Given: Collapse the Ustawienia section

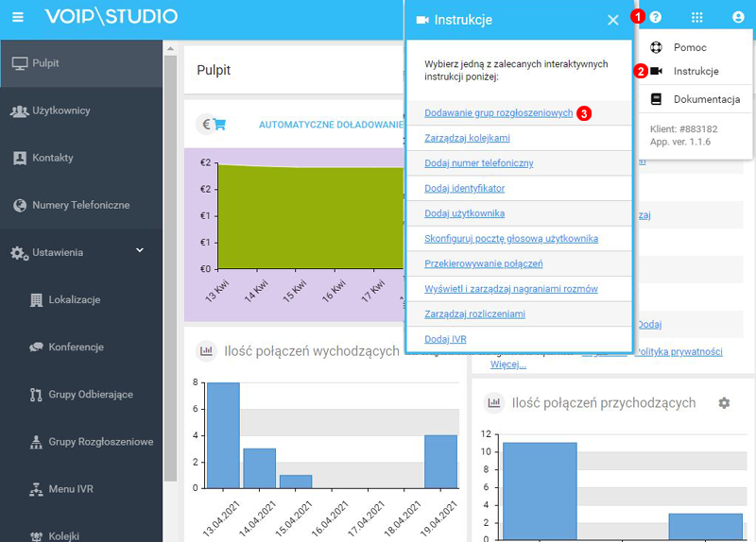Looking at the screenshot, I should click(x=140, y=251).
